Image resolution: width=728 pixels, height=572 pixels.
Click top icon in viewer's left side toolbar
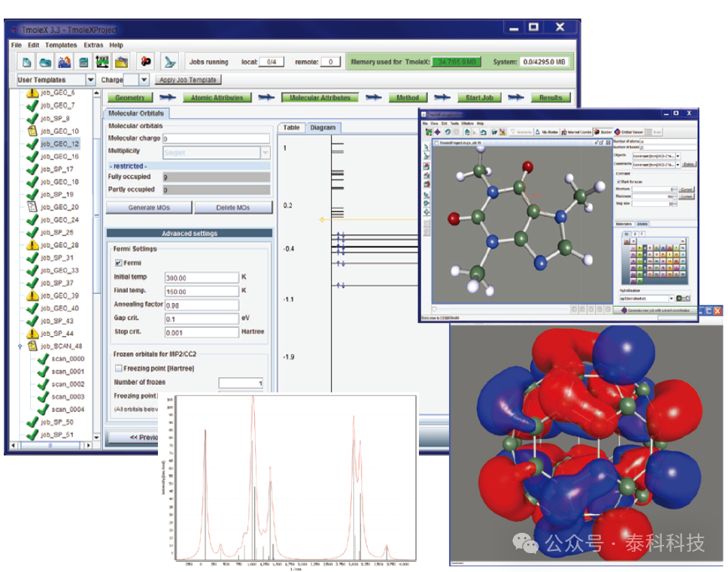click(x=426, y=147)
